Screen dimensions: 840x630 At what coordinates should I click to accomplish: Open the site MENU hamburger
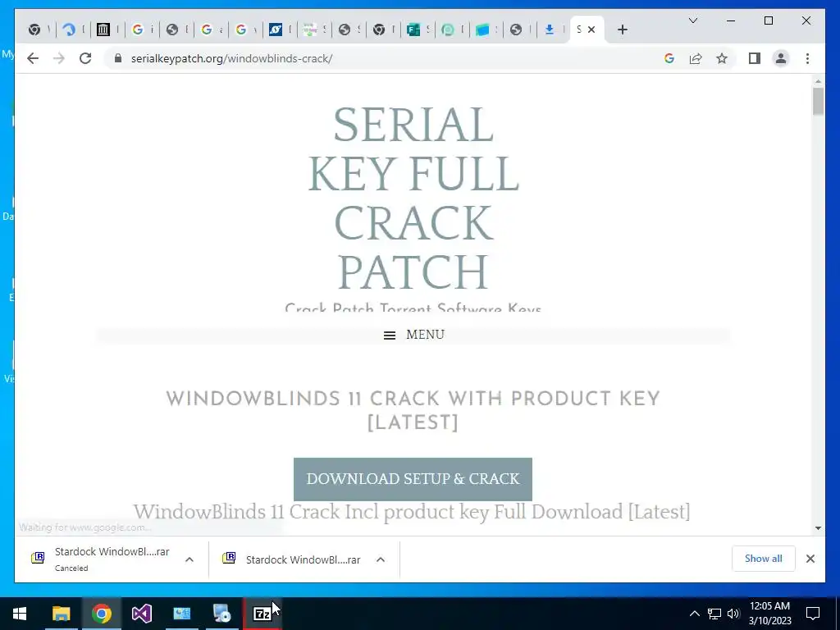[x=413, y=335]
